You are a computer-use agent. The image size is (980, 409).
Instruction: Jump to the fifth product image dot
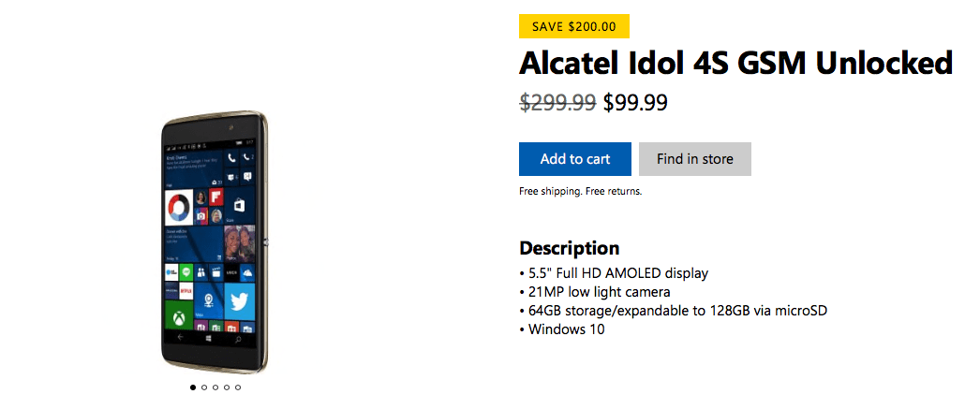pyautogui.click(x=238, y=387)
